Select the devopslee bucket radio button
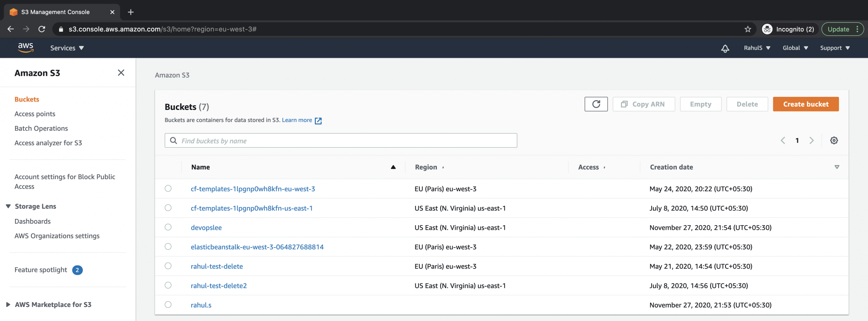Screen dimensions: 868x321 (168, 227)
